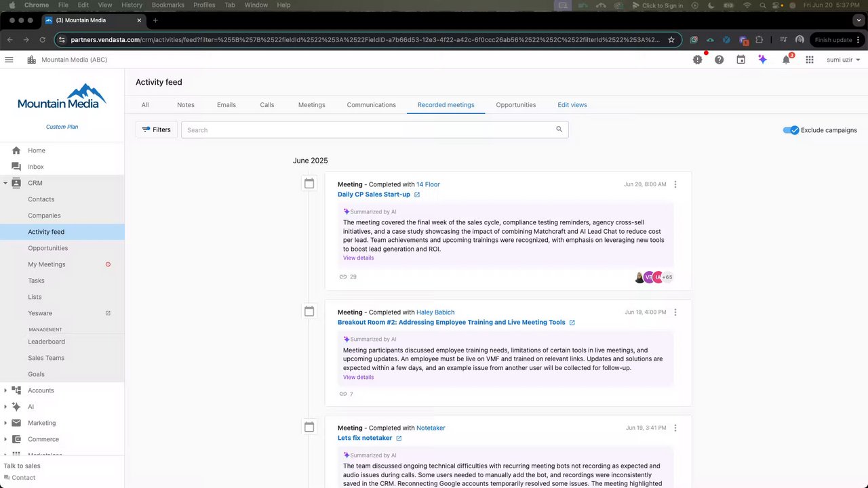Open a new browser tab

click(155, 20)
